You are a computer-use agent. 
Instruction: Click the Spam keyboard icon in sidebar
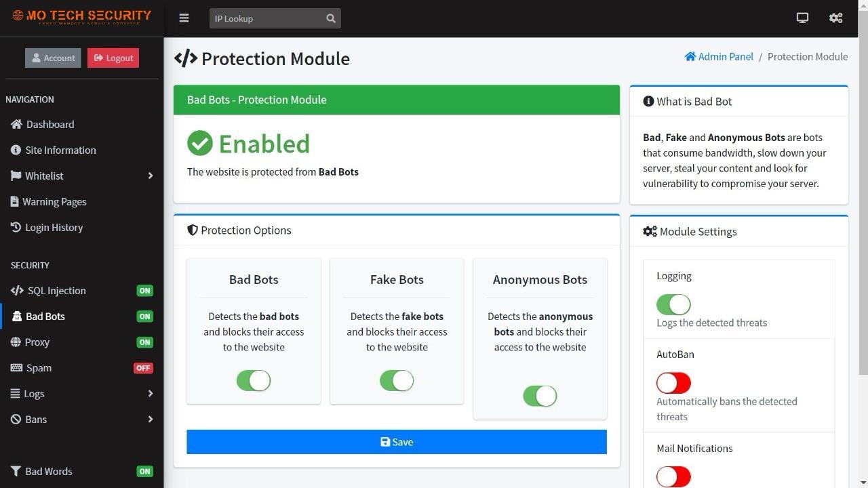pos(16,368)
